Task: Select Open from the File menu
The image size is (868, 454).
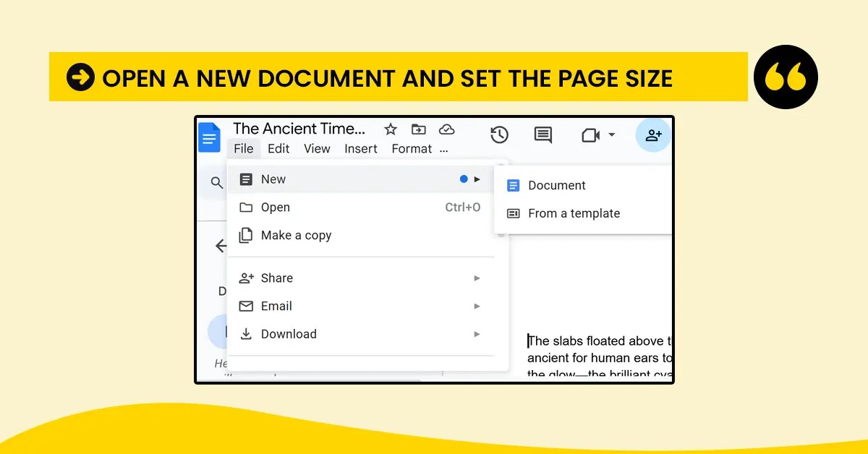Action: tap(276, 207)
